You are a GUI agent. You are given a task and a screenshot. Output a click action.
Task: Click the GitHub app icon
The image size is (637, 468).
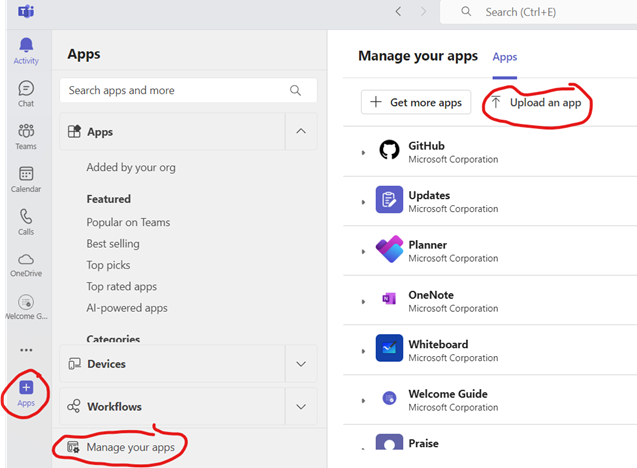[x=389, y=151]
